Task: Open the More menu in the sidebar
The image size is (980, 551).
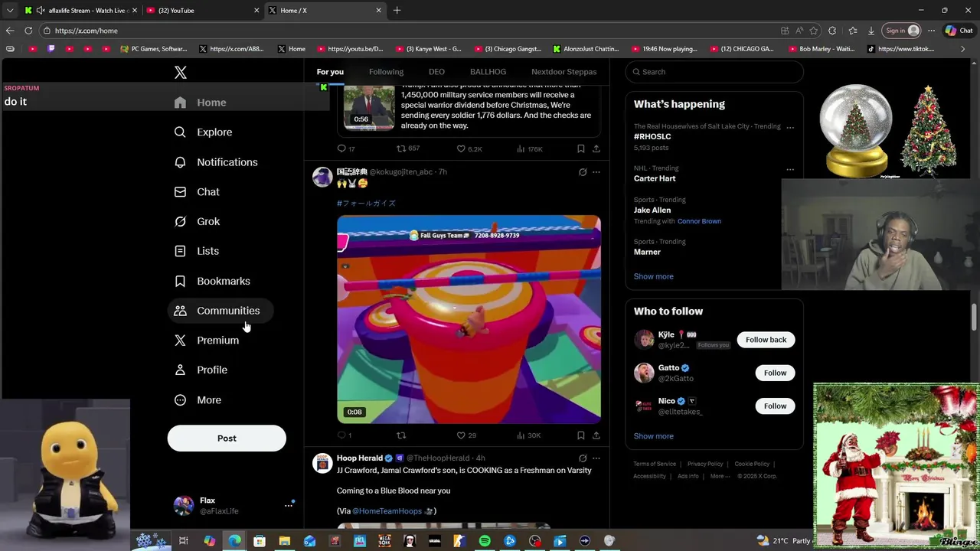Action: (x=198, y=400)
